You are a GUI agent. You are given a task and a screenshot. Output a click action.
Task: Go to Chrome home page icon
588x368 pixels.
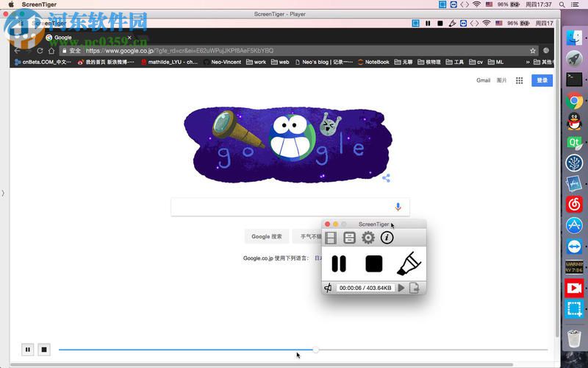pos(51,51)
